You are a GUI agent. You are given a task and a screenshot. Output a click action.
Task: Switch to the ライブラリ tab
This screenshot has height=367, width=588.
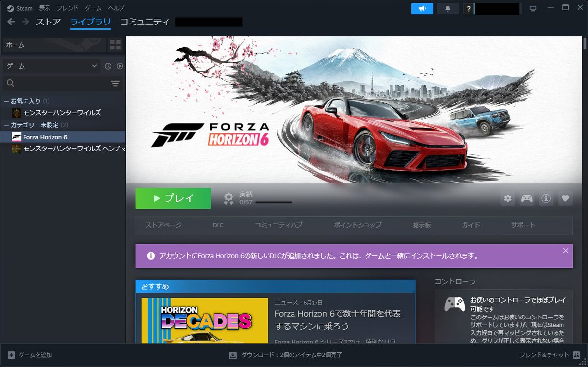pyautogui.click(x=90, y=22)
